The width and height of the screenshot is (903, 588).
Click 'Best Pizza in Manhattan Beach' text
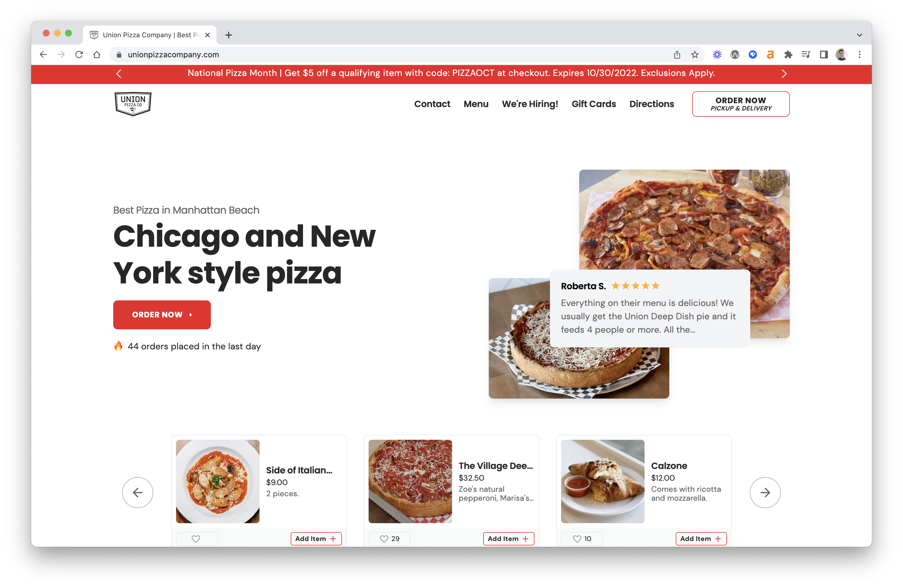click(x=186, y=210)
